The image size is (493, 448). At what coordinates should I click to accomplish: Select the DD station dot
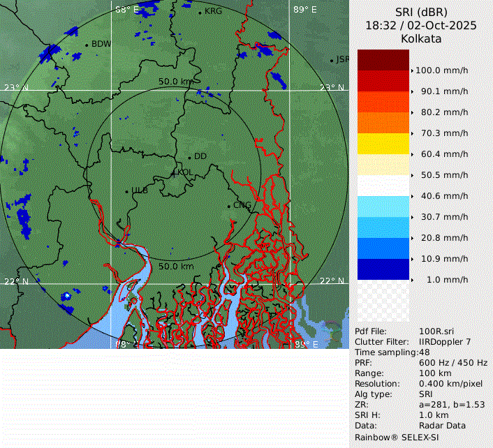189,157
